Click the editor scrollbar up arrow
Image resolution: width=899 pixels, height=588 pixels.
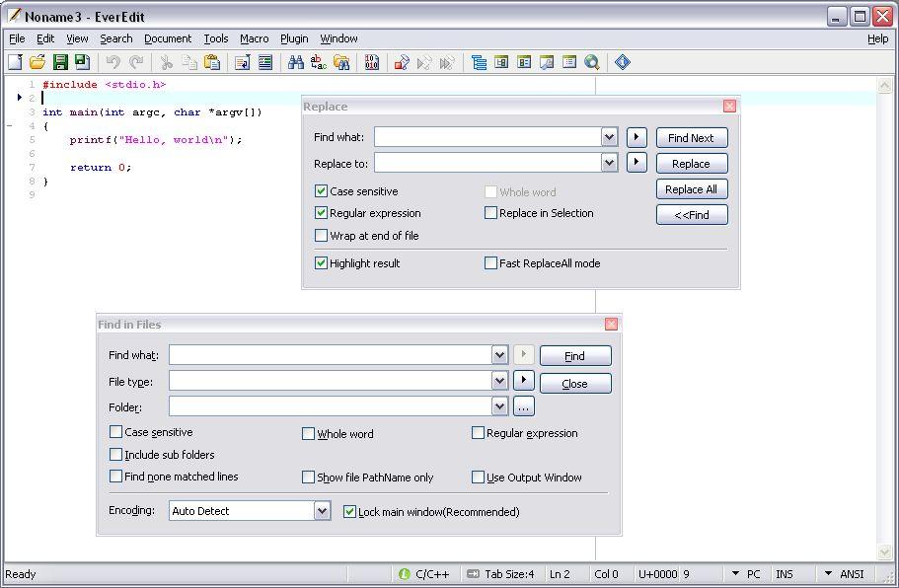click(884, 86)
